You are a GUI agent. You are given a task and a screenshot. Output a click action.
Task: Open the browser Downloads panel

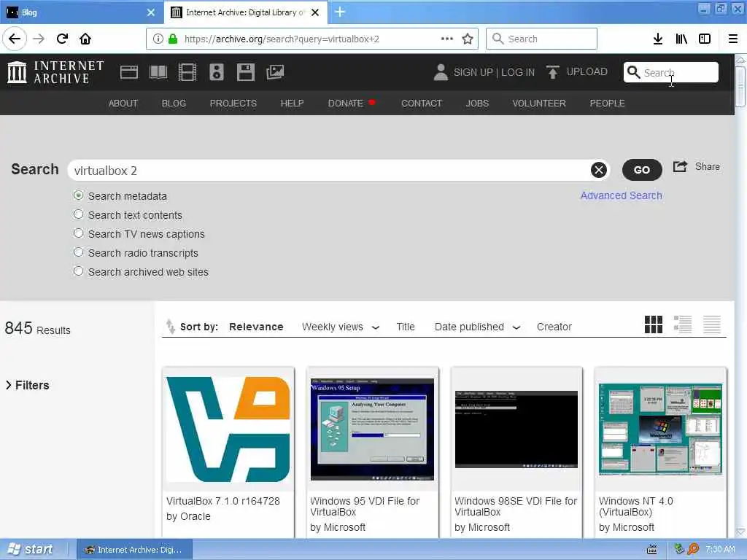point(658,39)
